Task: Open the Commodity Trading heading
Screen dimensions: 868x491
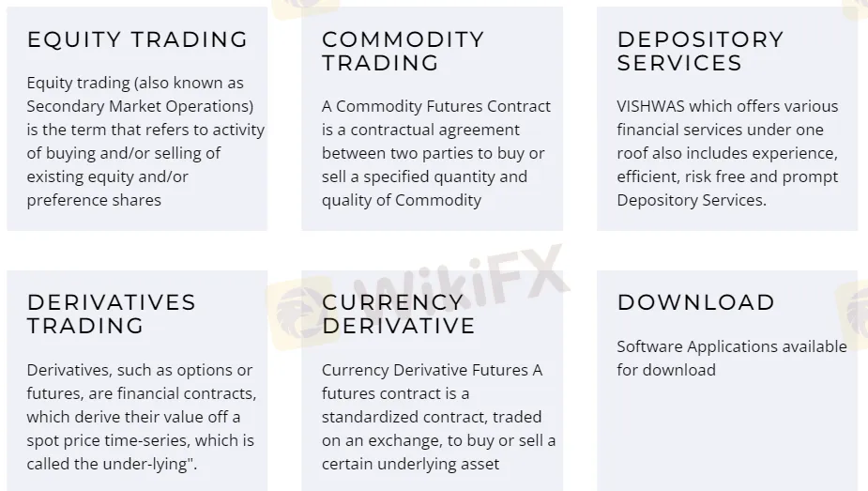Action: (x=403, y=52)
